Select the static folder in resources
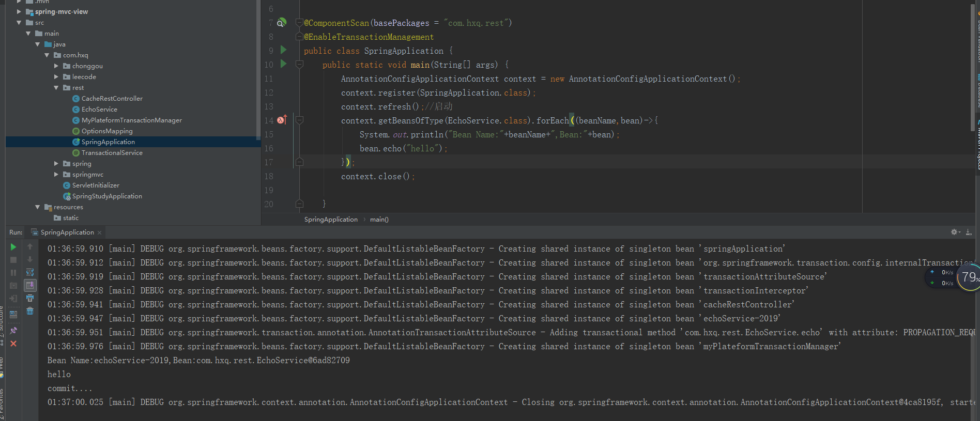This screenshot has width=980, height=421. 66,217
